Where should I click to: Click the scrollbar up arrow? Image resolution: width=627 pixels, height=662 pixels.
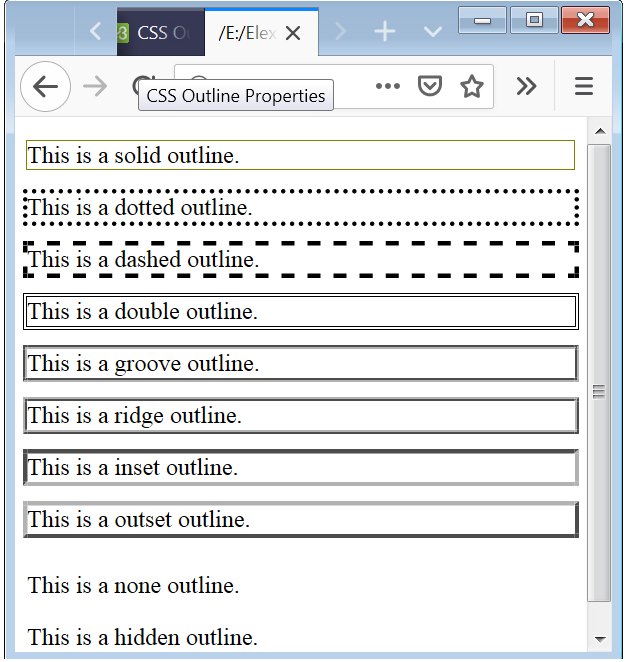pyautogui.click(x=600, y=131)
